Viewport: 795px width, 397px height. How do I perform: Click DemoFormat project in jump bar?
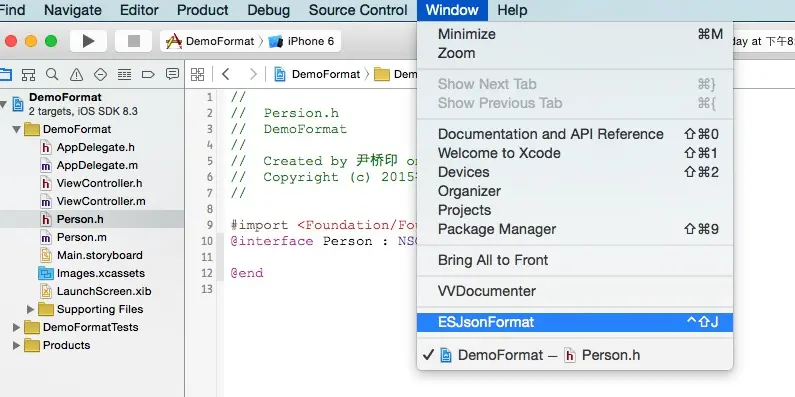point(317,75)
